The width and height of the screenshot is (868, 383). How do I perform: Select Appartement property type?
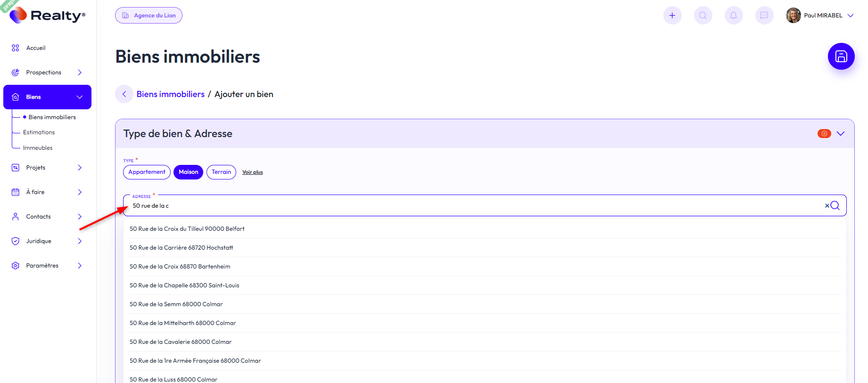(x=147, y=172)
